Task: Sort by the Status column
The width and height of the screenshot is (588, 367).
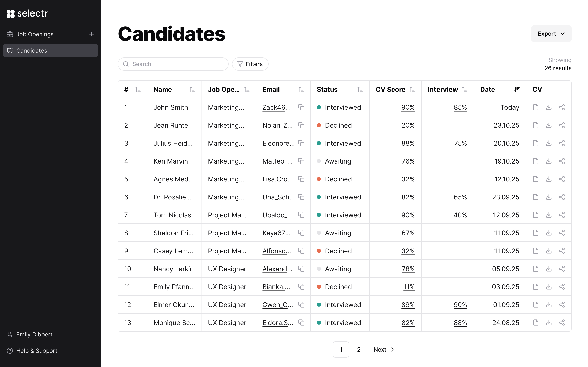Action: point(360,90)
